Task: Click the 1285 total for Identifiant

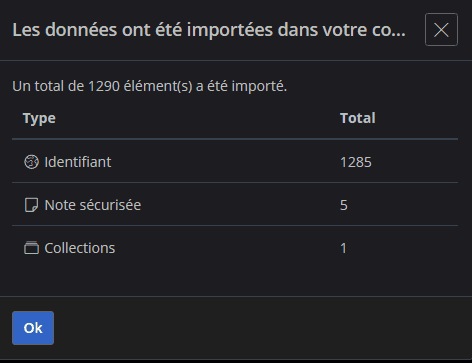Action: pyautogui.click(x=356, y=162)
